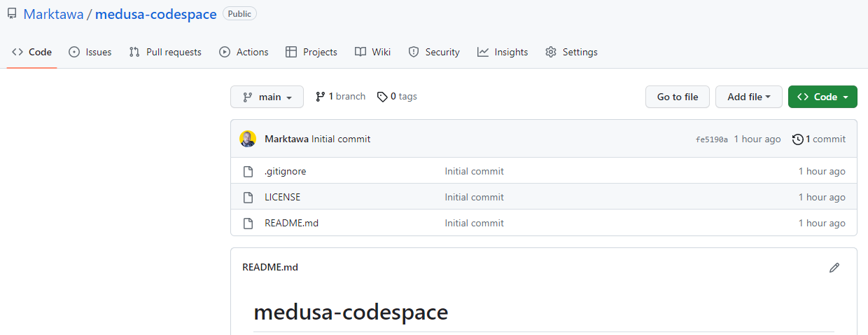Open repository Settings tab
868x335 pixels.
pyautogui.click(x=571, y=52)
